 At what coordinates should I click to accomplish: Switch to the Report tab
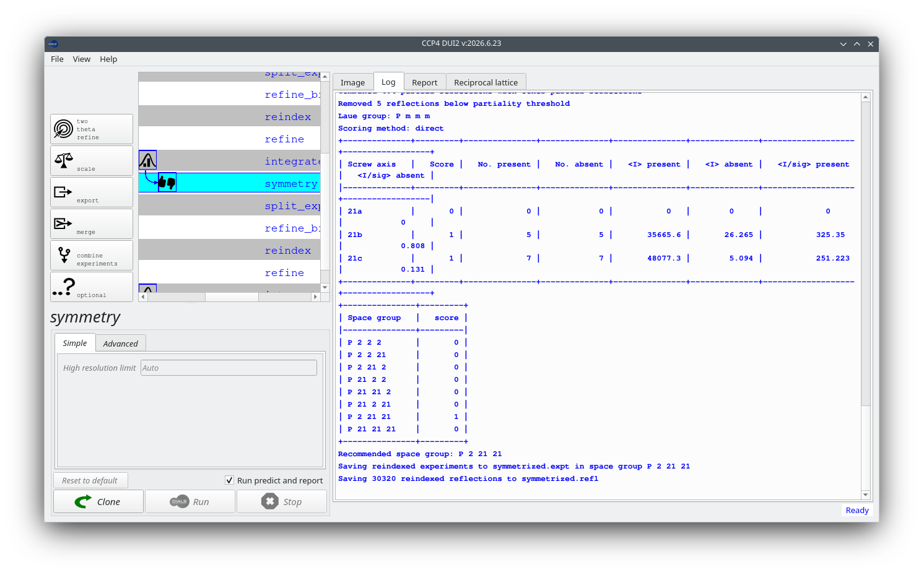pyautogui.click(x=424, y=82)
